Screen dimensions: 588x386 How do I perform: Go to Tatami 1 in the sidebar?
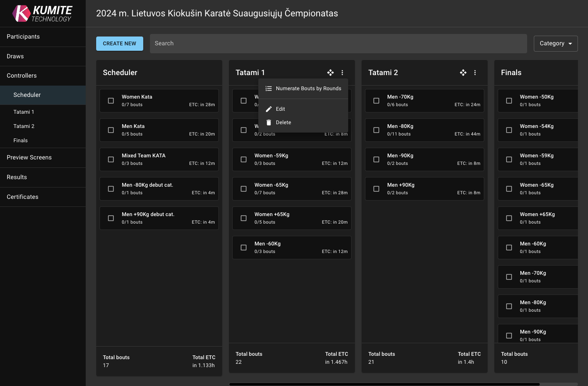point(24,112)
